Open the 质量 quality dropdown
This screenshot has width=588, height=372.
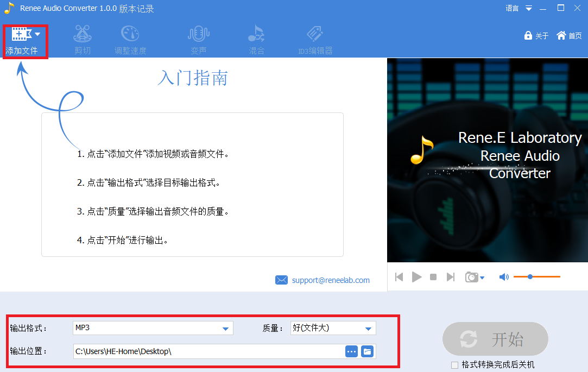(x=333, y=328)
